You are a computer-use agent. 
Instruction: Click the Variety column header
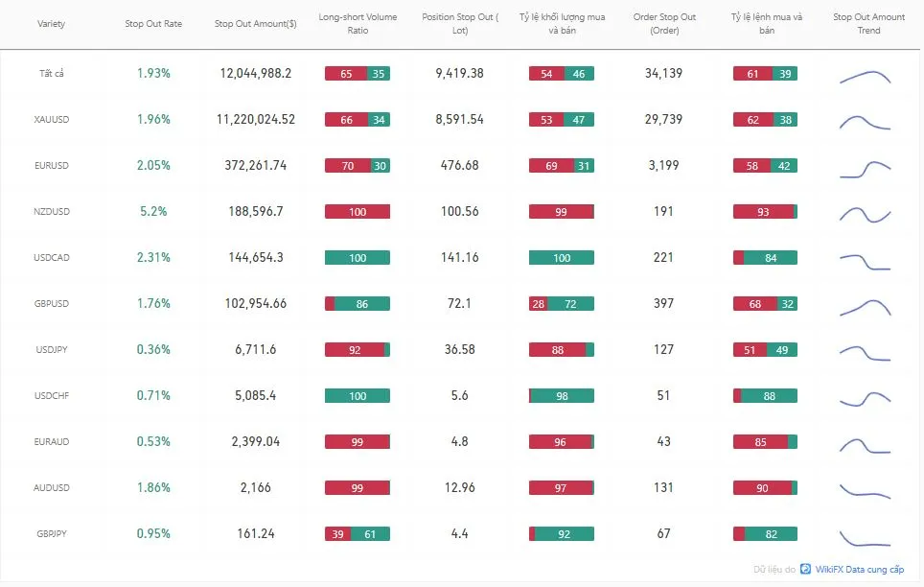51,24
